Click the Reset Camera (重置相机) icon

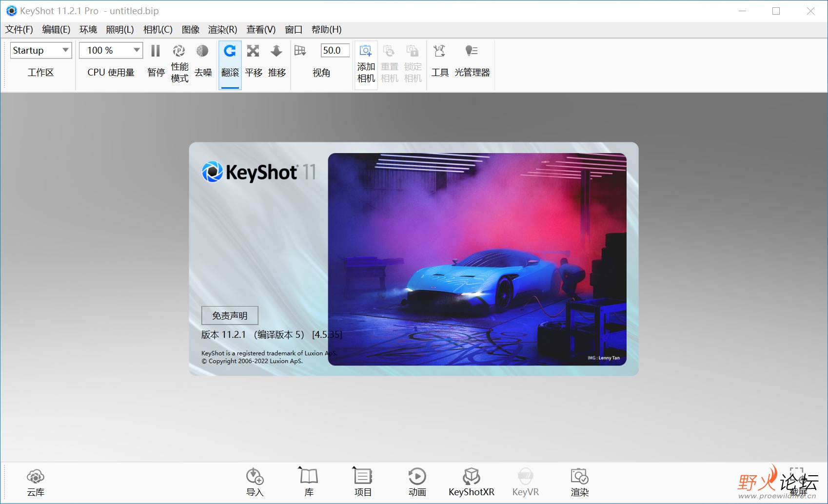389,51
